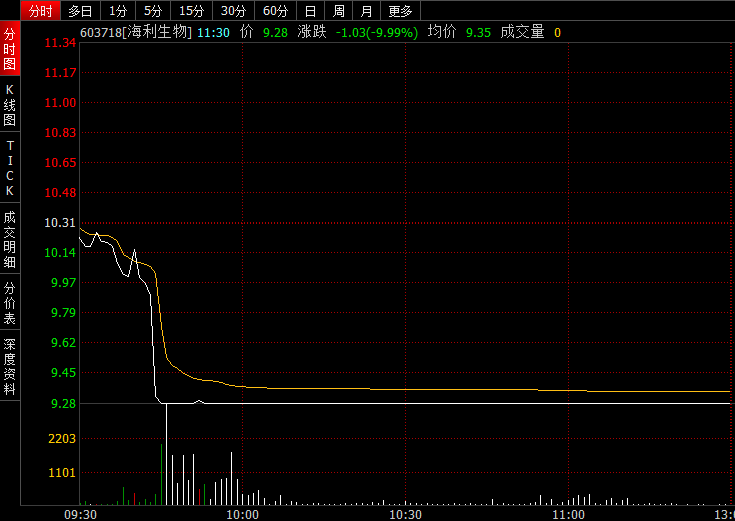Switch to the 日 daily chart
Image resolution: width=735 pixels, height=521 pixels.
(311, 11)
